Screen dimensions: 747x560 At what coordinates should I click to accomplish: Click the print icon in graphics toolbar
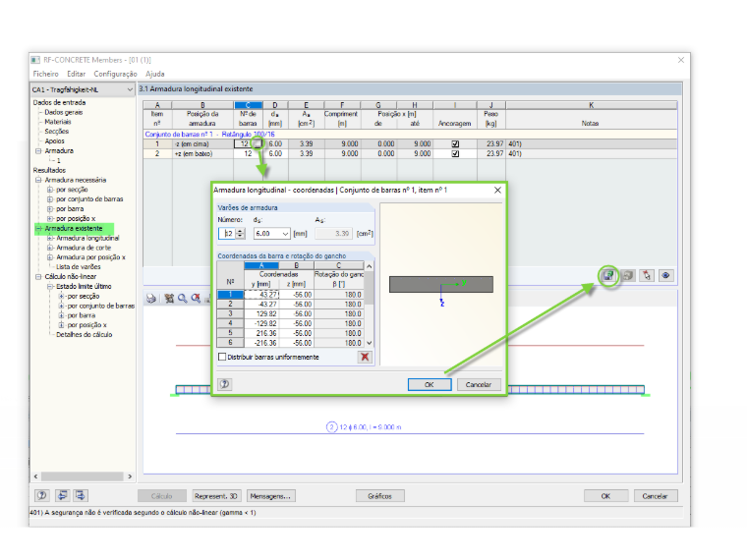coord(151,299)
